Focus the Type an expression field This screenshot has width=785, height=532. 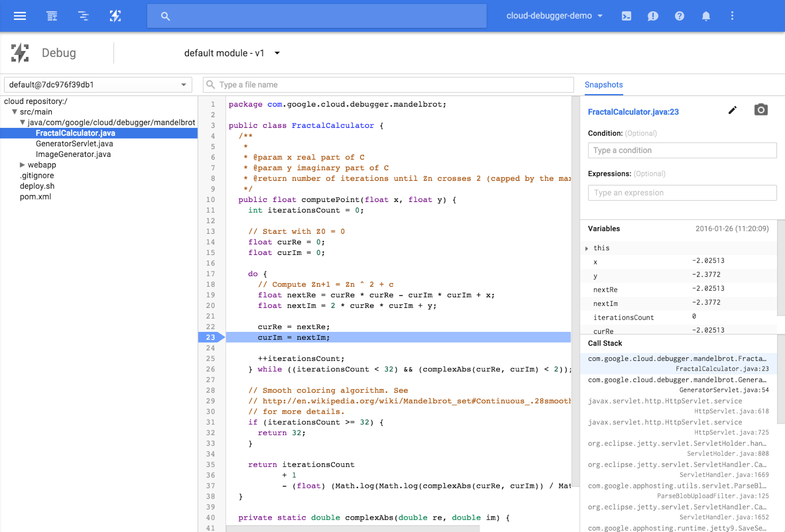pyautogui.click(x=682, y=193)
